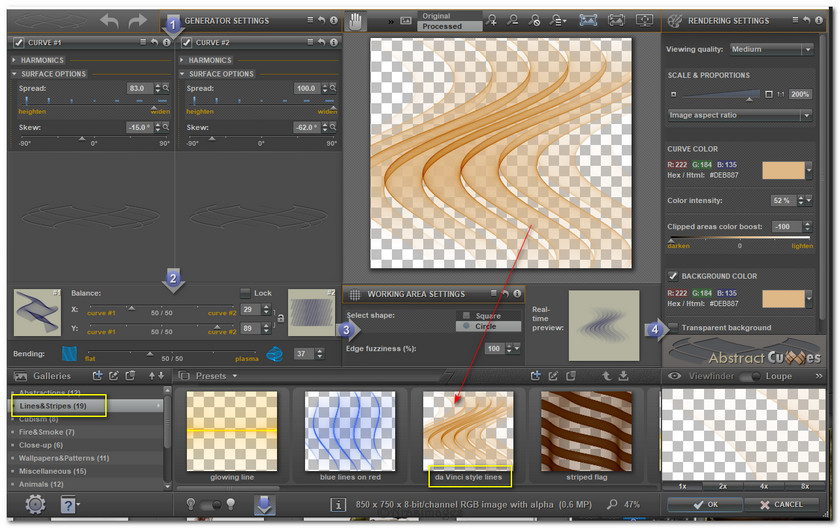Show Rendering Settings info icon

pos(819,20)
